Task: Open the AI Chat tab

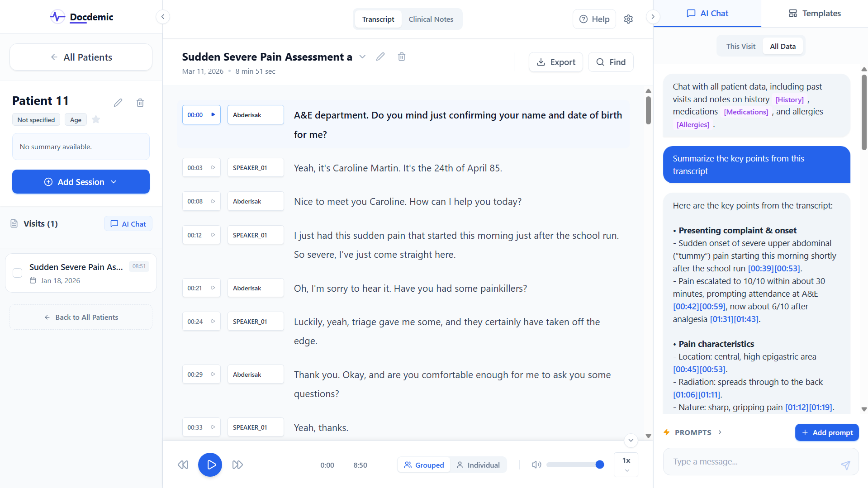Action: pyautogui.click(x=707, y=14)
